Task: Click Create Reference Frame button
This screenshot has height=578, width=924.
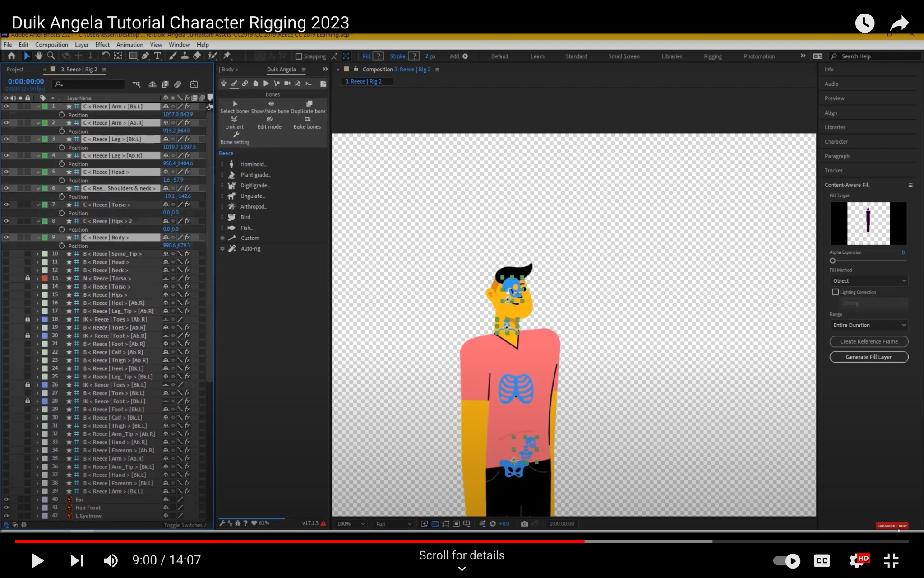Action: click(x=869, y=341)
